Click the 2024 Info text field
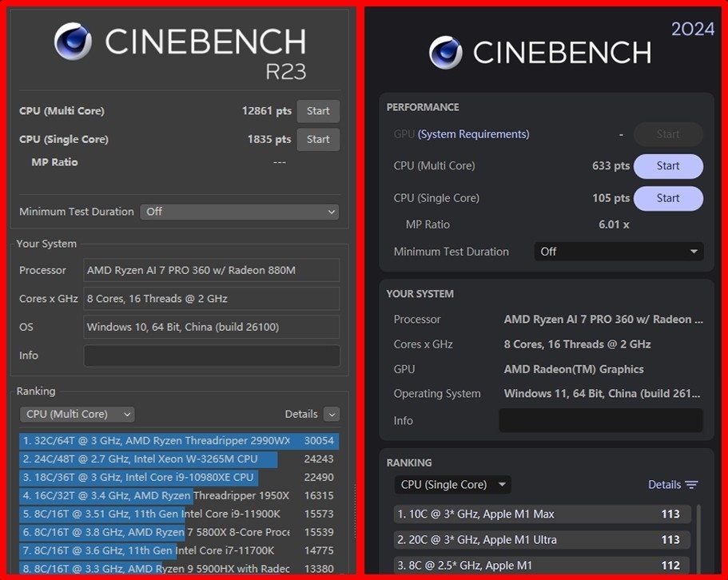The image size is (728, 580). 600,421
